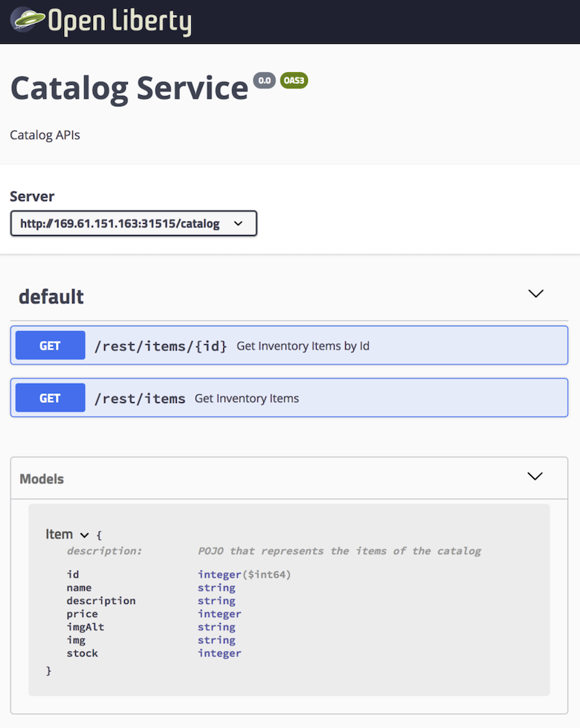The height and width of the screenshot is (728, 580).
Task: Click the chevron on the default section header
Action: pos(535,294)
